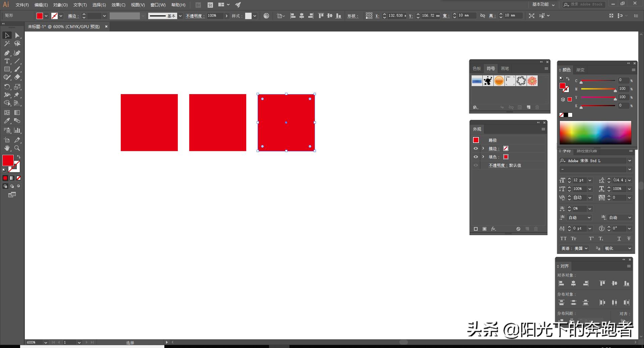Toggle visibility of the opacity (不透明度) row
The image size is (644, 348).
pyautogui.click(x=476, y=165)
